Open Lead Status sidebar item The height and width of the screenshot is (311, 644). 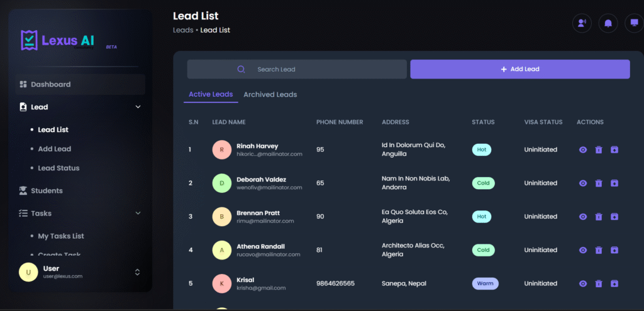pyautogui.click(x=58, y=168)
